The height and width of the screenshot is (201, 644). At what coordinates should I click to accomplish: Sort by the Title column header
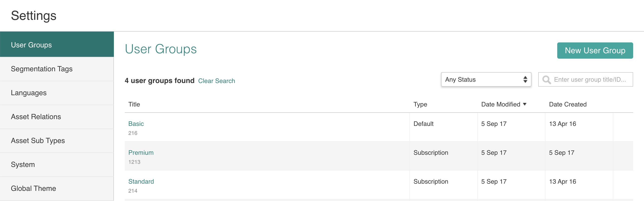pos(134,104)
